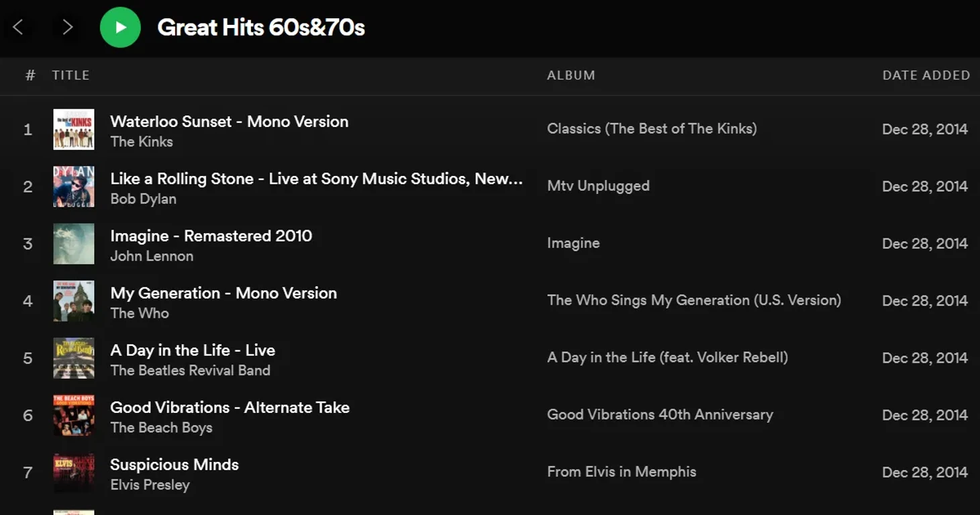Screen dimensions: 980x515
Task: Click the date added for Imagine
Action: (x=925, y=244)
